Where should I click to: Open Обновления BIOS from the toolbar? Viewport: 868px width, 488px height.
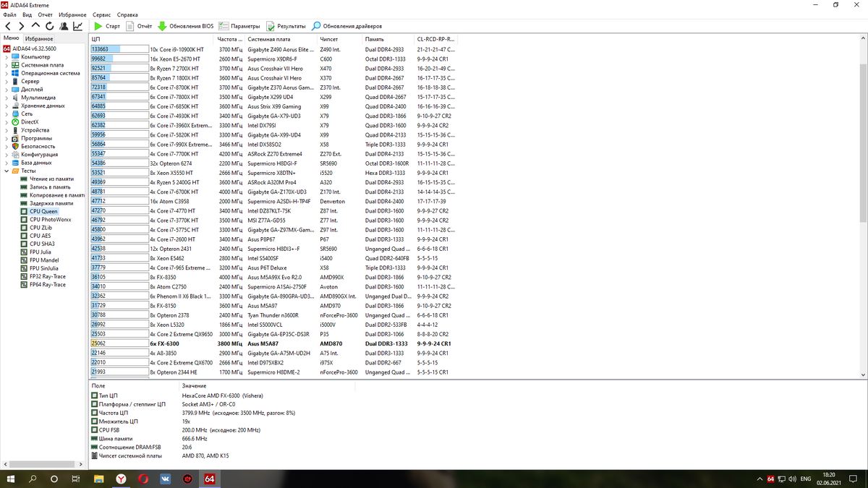point(185,26)
